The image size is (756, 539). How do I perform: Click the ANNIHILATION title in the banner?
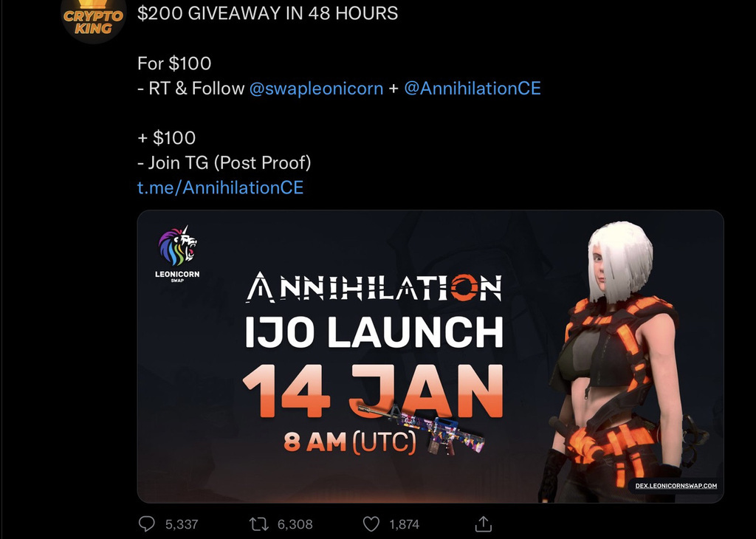374,288
